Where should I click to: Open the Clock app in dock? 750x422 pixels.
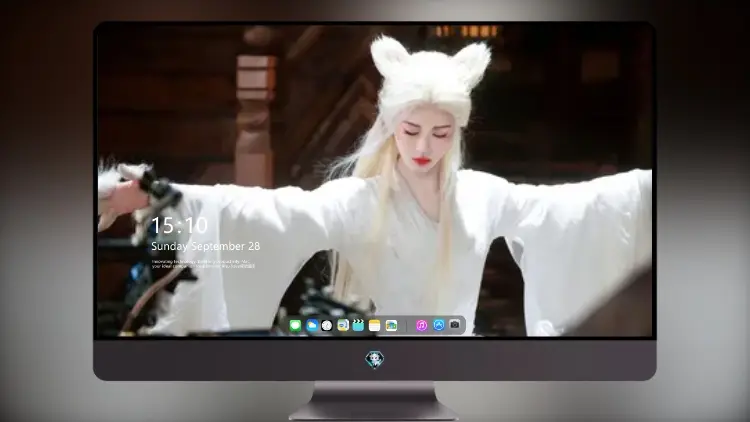[x=327, y=325]
